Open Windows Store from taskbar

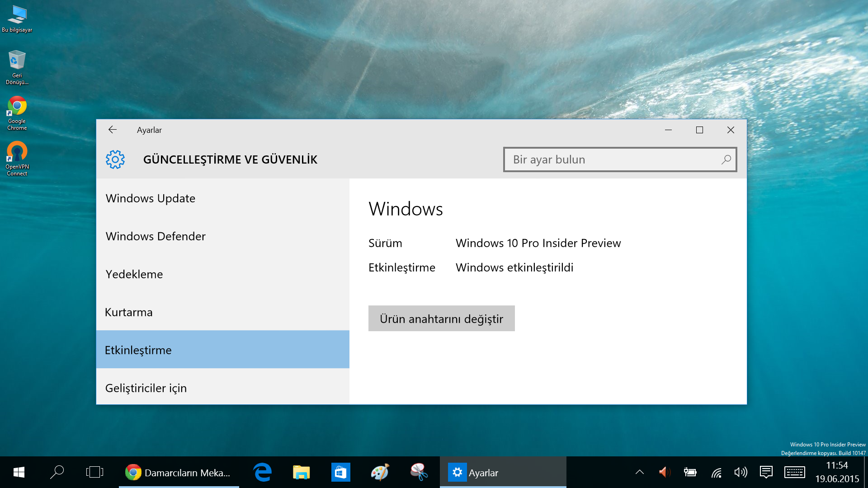pyautogui.click(x=340, y=472)
